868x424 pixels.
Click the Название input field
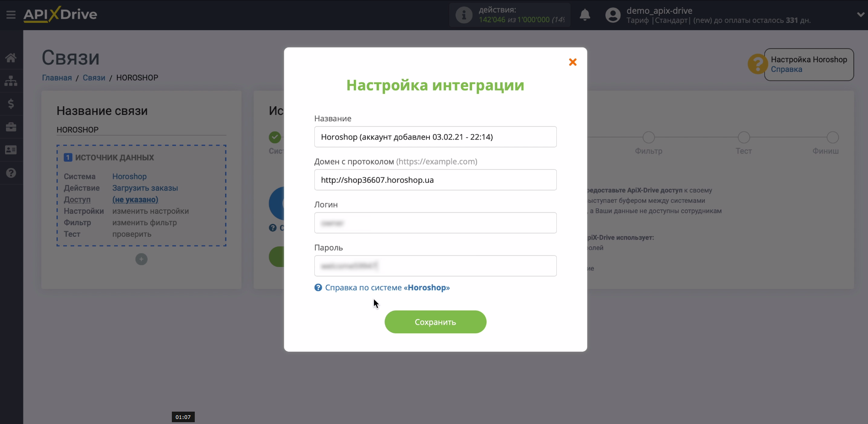click(x=435, y=137)
